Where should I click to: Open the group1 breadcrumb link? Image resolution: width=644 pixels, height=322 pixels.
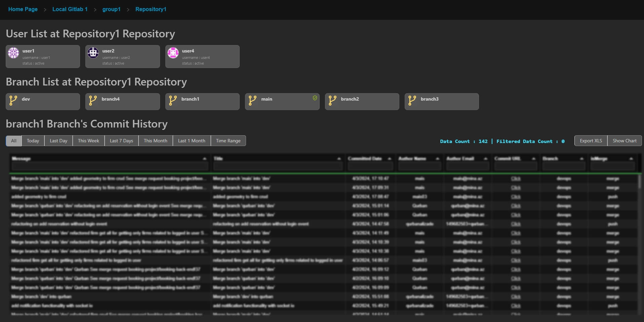coord(111,9)
